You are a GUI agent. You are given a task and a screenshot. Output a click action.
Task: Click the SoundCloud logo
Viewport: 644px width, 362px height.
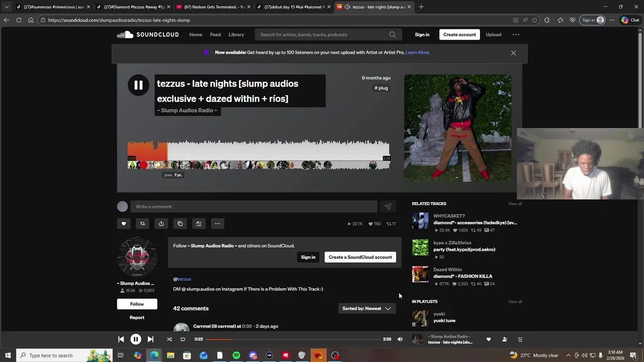(x=148, y=35)
